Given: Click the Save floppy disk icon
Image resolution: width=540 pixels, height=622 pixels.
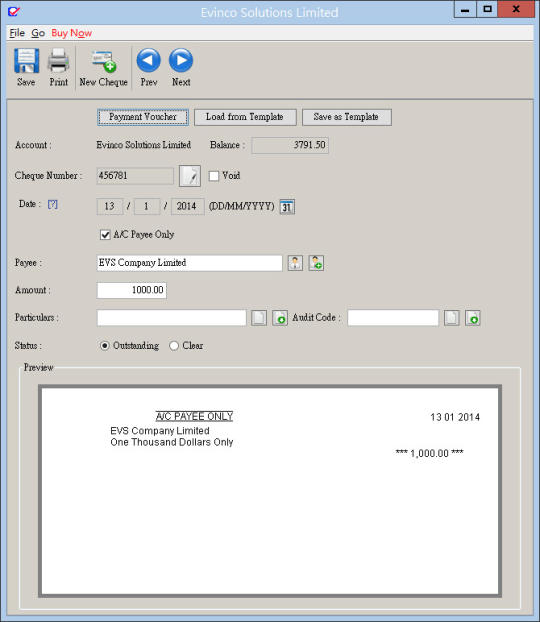Looking at the screenshot, I should click(26, 61).
